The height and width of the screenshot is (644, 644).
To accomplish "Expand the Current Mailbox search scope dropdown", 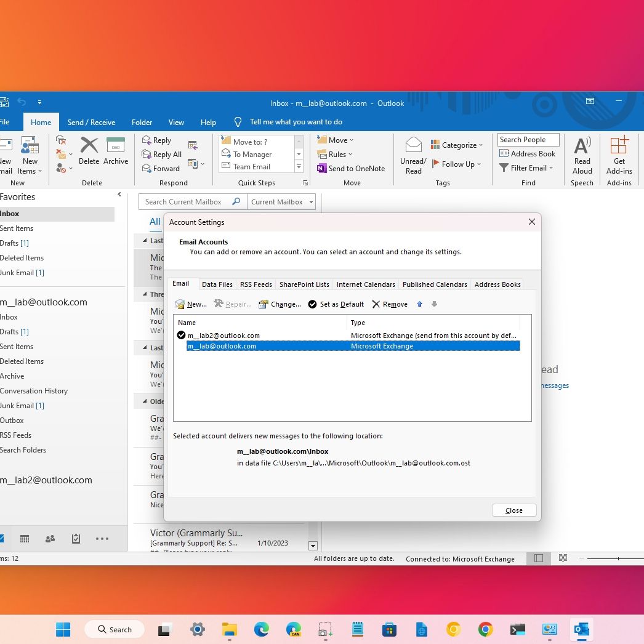I will [x=312, y=202].
